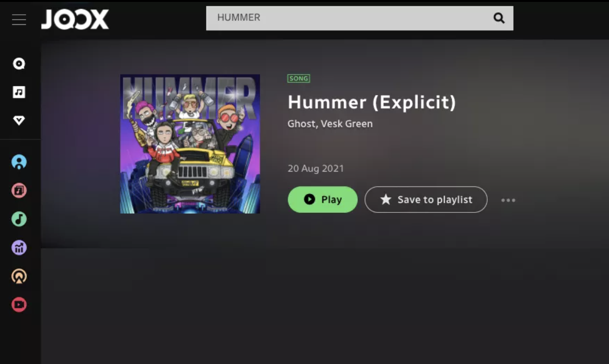Click the green SONG tag label
Viewport: 609px width, 364px height.
pyautogui.click(x=299, y=78)
